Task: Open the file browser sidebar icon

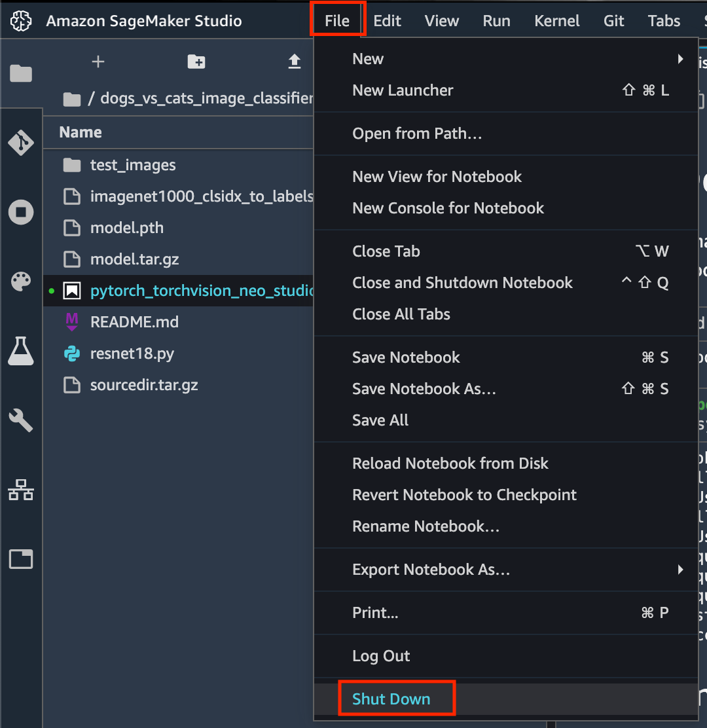Action: (21, 73)
